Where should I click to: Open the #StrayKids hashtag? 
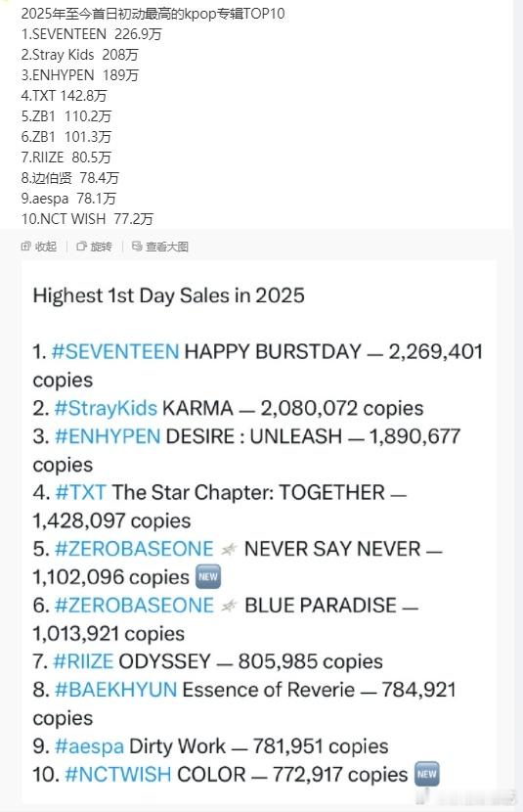[106, 408]
